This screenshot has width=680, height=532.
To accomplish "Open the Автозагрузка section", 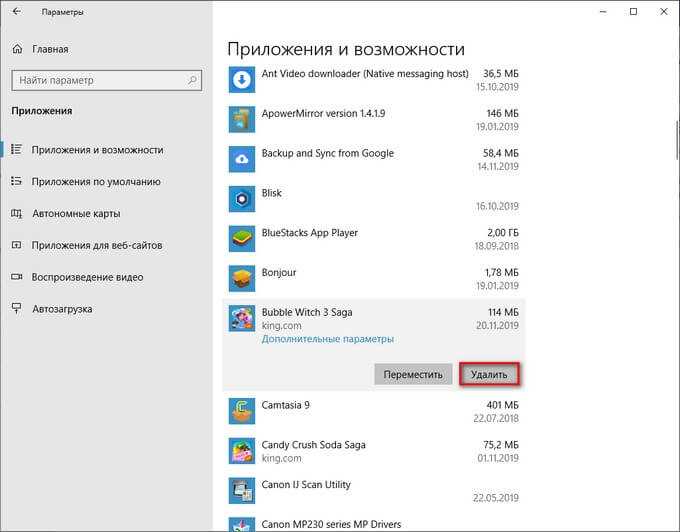I will [x=62, y=309].
